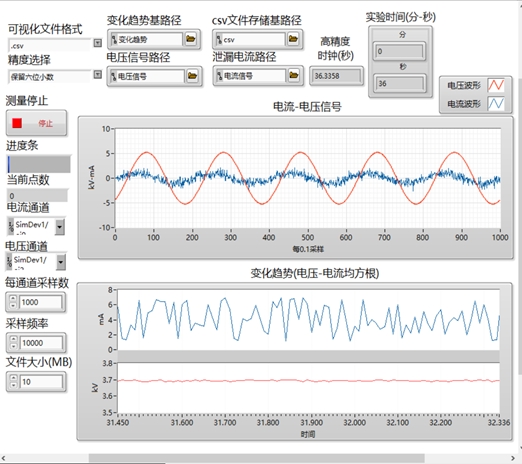The image size is (522, 464).
Task: Click the 变化趋势(电压-电流均方根) chart title
Action: coord(315,273)
